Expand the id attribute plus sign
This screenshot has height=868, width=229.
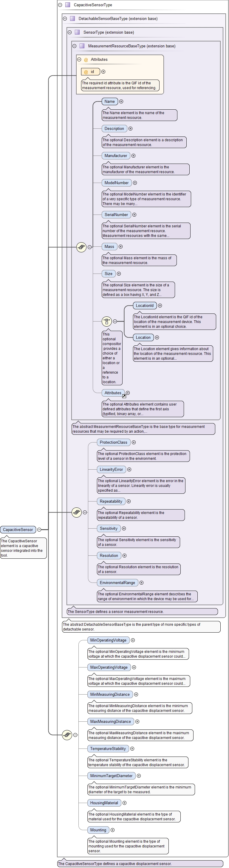(103, 72)
